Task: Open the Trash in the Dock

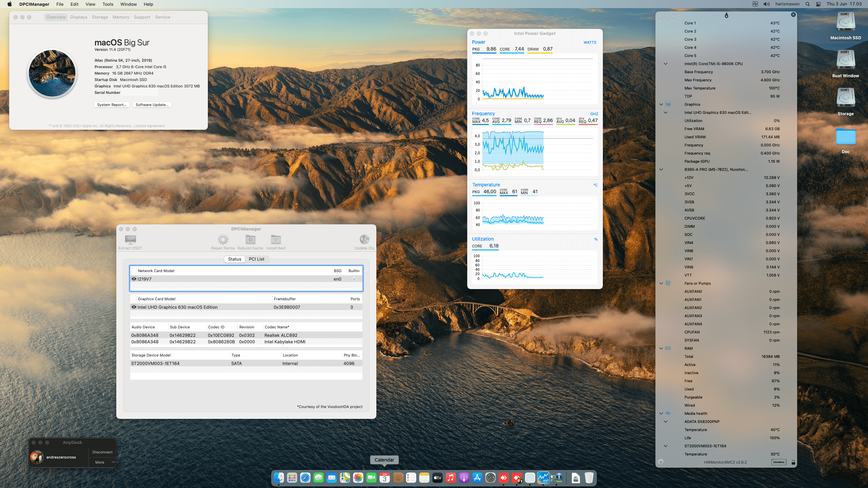Action: tap(589, 478)
